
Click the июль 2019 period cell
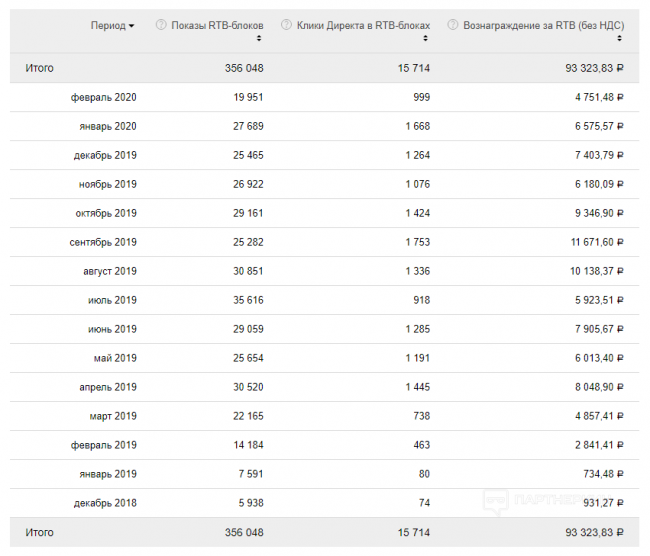(x=112, y=300)
